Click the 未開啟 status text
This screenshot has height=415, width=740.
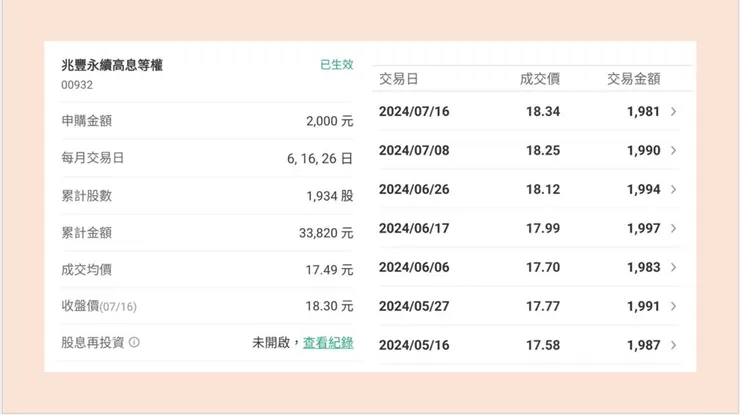click(271, 343)
